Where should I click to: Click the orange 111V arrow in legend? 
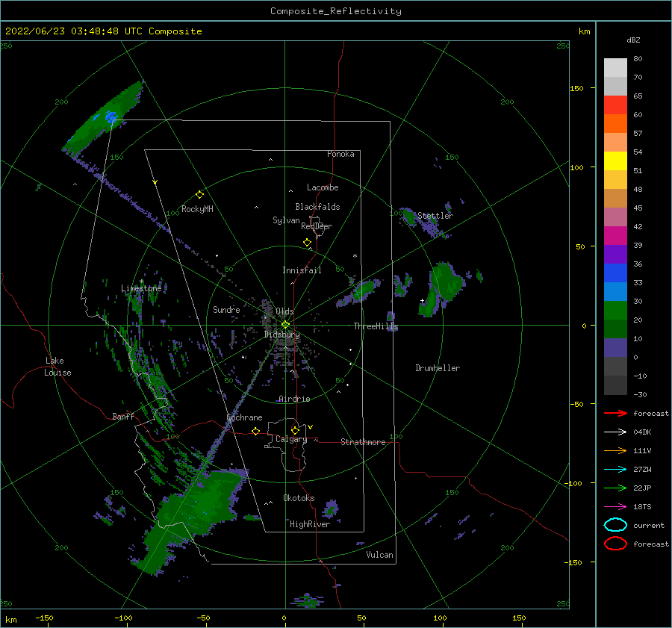point(615,450)
